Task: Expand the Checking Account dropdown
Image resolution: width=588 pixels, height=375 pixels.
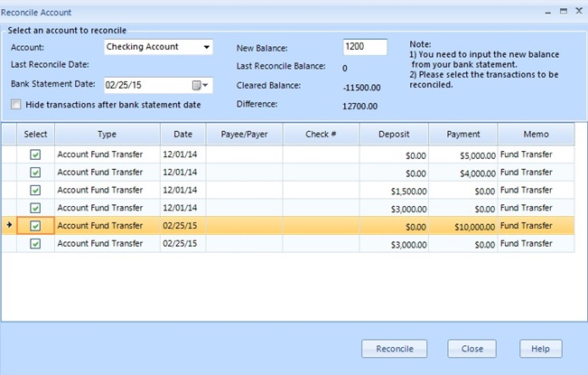Action: 206,47
